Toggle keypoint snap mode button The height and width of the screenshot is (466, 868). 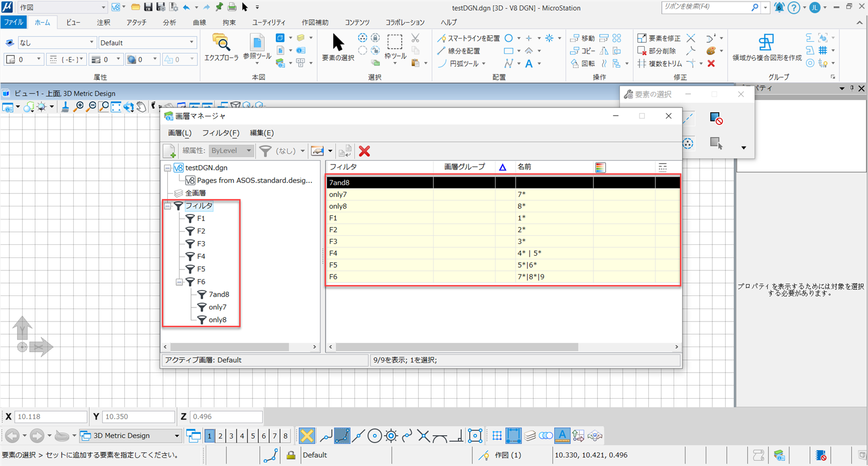pos(342,436)
